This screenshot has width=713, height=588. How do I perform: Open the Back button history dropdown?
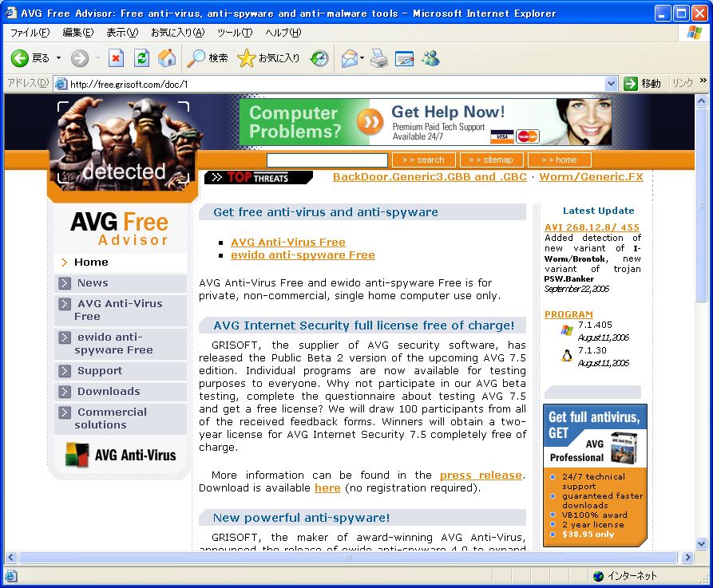pyautogui.click(x=58, y=58)
